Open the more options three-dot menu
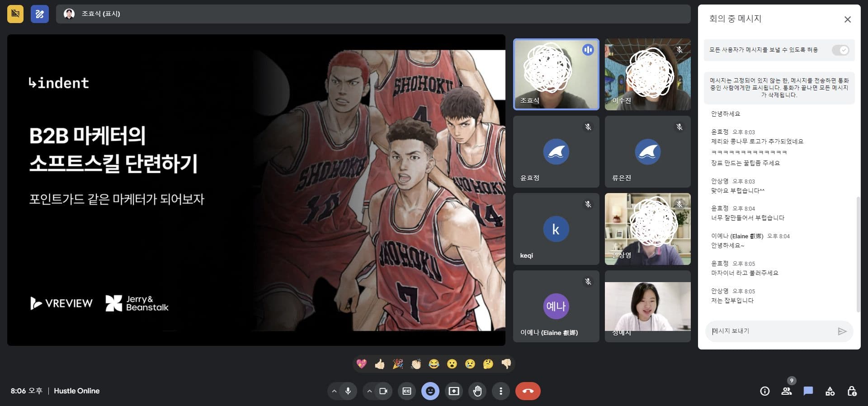The image size is (868, 406). 501,391
